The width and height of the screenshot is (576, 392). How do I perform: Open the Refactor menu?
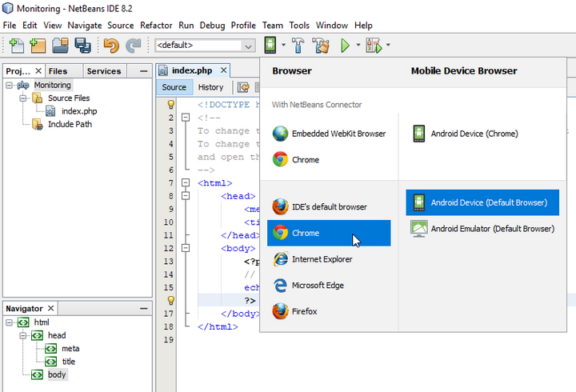(x=156, y=26)
